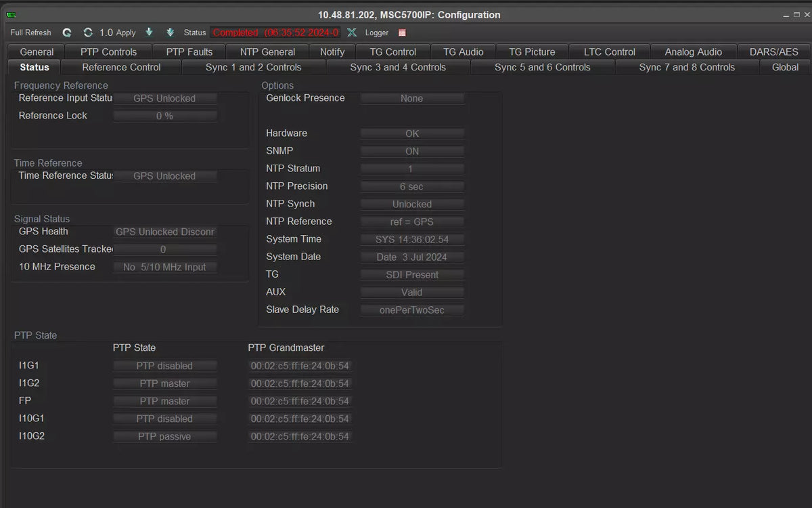Go to Sync 1 and 2 Controls tab
The image size is (812, 508).
click(253, 67)
